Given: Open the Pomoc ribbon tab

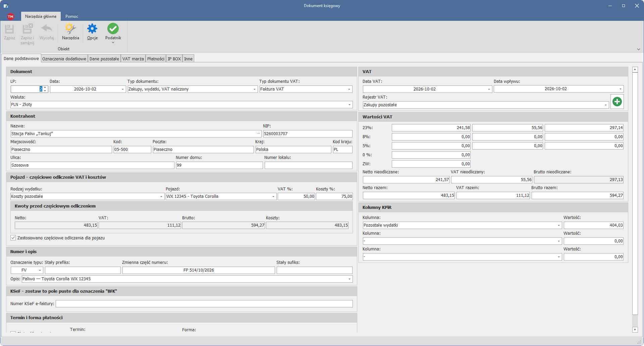Looking at the screenshot, I should coord(72,16).
